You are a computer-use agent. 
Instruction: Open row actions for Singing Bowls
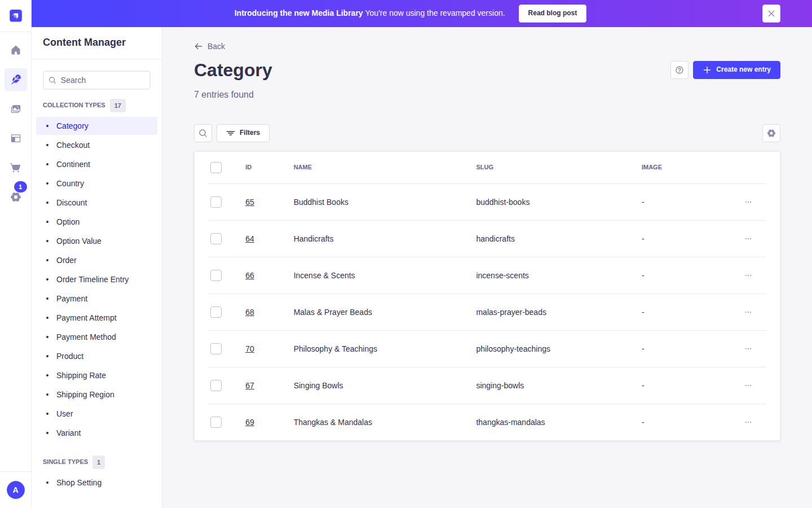point(748,386)
